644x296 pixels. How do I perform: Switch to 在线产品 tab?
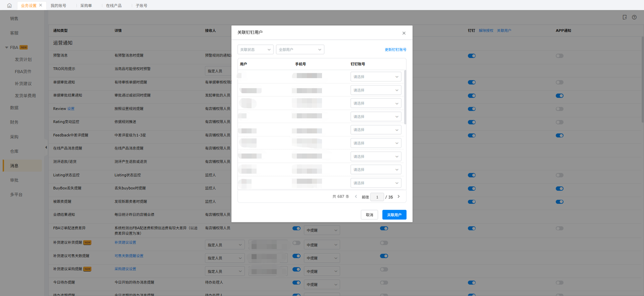(x=114, y=6)
